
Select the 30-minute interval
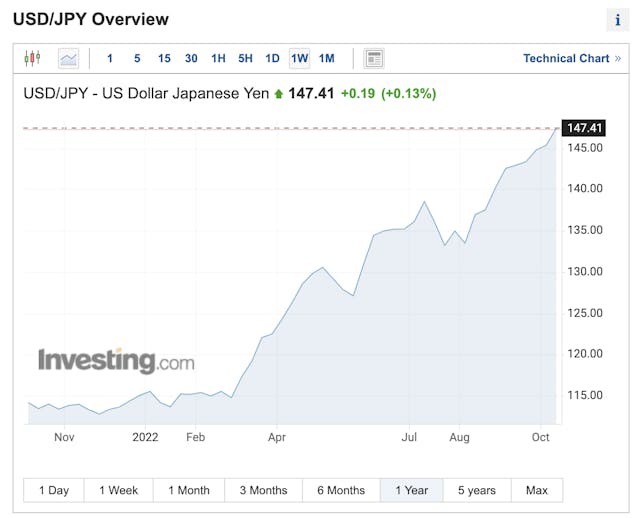pyautogui.click(x=191, y=58)
